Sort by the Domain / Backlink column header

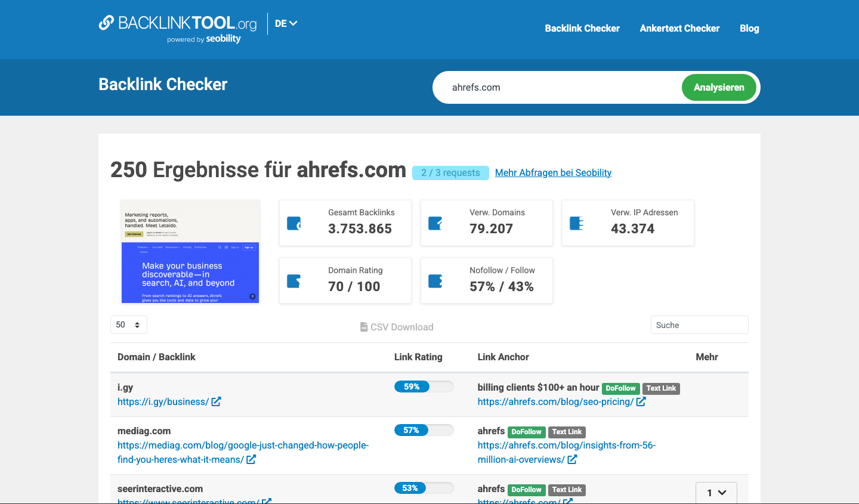pyautogui.click(x=156, y=357)
